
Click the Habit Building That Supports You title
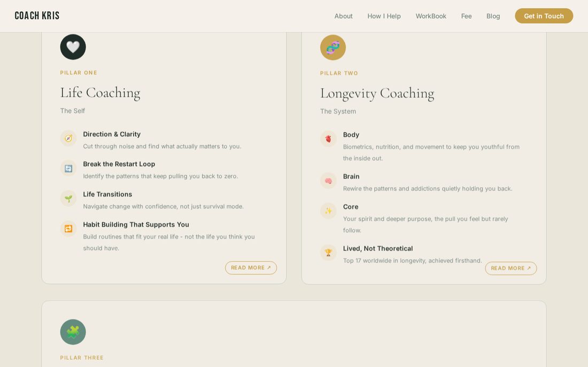click(x=136, y=224)
